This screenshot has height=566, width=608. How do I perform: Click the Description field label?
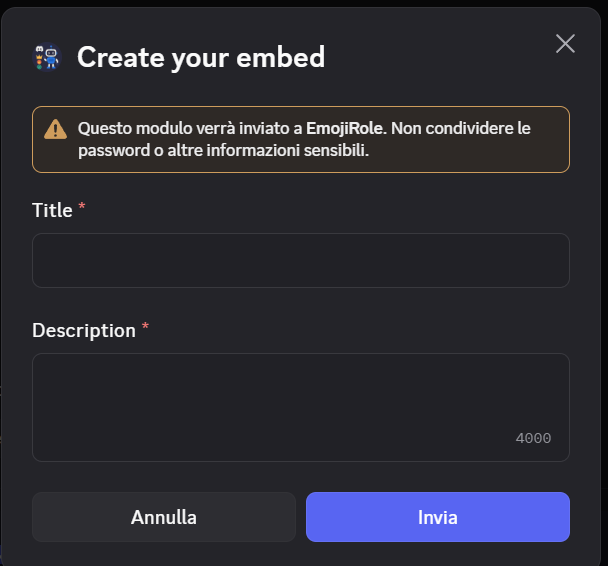pyautogui.click(x=84, y=330)
